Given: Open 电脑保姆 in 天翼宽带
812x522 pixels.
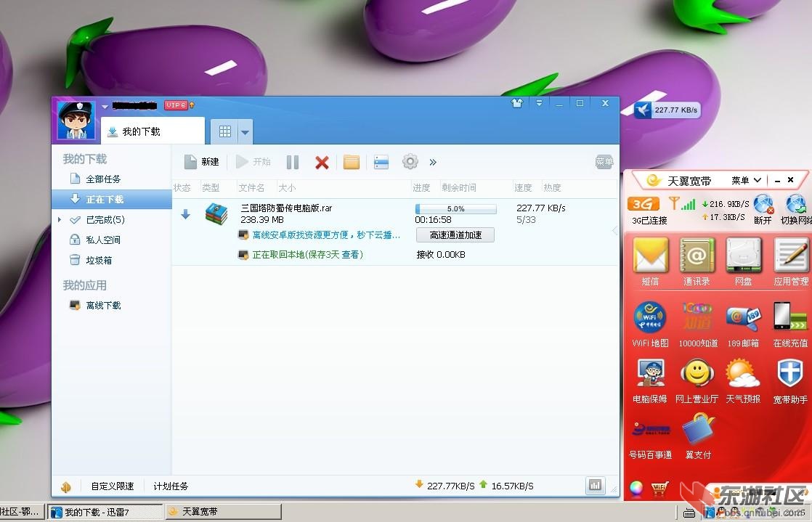Looking at the screenshot, I should 650,380.
